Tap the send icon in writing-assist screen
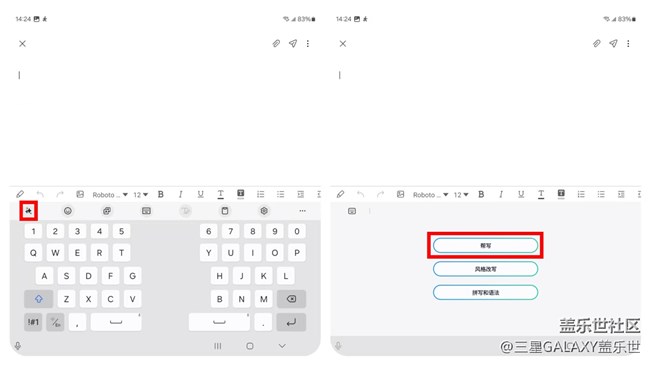Image resolution: width=650 pixels, height=365 pixels. (x=613, y=43)
